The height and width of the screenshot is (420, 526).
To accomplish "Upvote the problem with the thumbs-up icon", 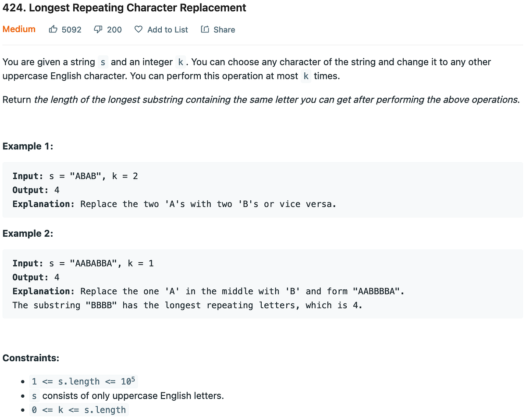I will point(53,29).
